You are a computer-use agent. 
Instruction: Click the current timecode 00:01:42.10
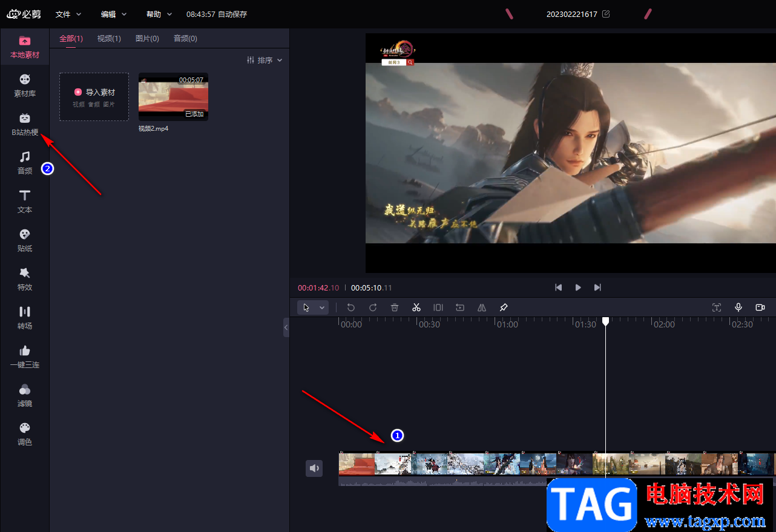(x=318, y=288)
